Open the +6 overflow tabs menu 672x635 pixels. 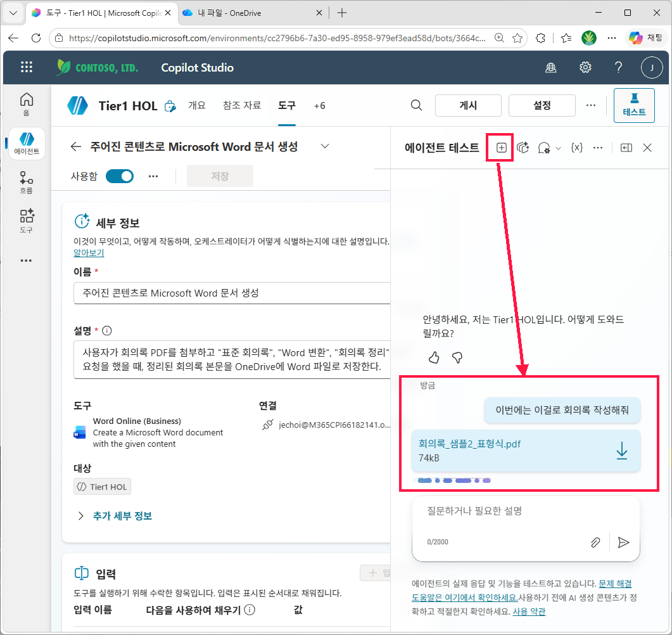[319, 106]
